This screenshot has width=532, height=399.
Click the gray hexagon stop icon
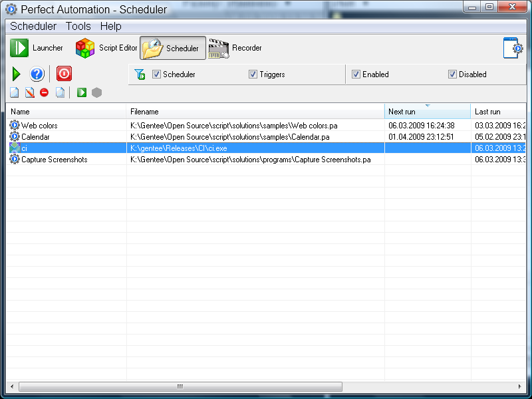click(96, 92)
